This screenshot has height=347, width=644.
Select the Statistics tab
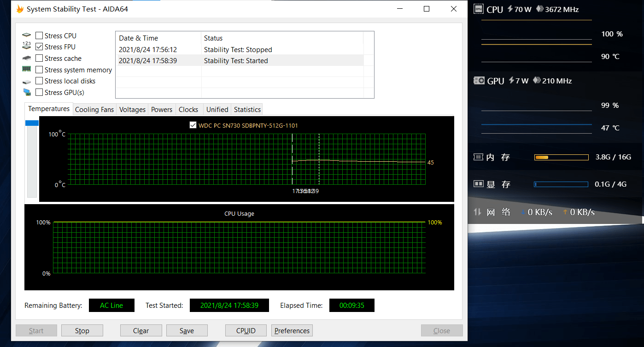(x=247, y=109)
